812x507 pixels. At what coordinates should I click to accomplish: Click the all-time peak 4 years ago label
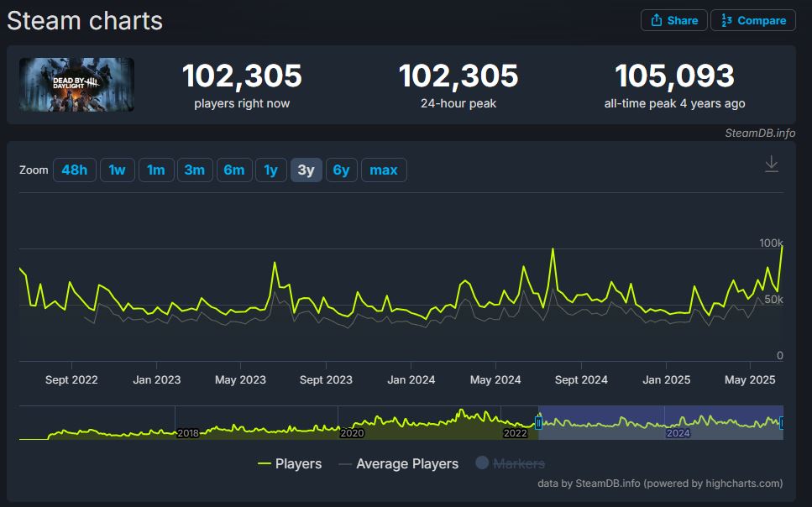(x=675, y=103)
